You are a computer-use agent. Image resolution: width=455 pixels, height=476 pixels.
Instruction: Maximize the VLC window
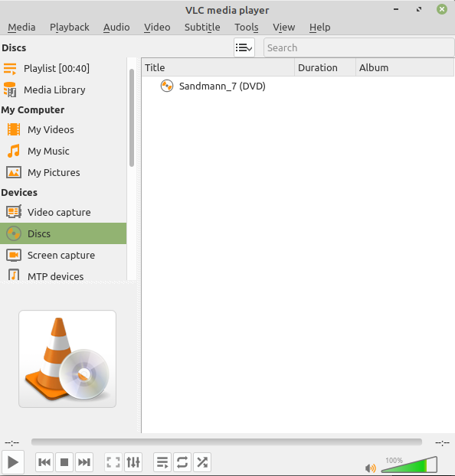(x=419, y=9)
